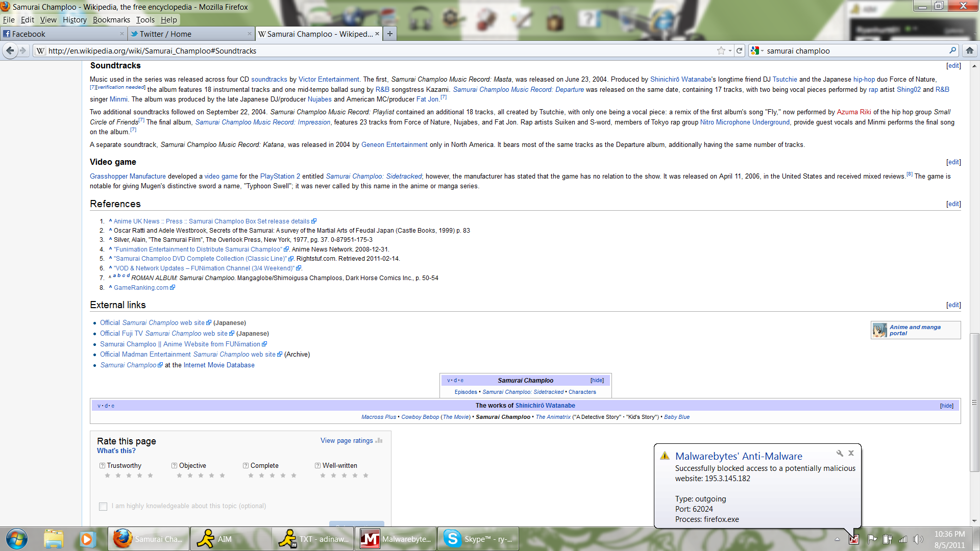Hide the Samurai Champloo navbox

click(x=597, y=380)
